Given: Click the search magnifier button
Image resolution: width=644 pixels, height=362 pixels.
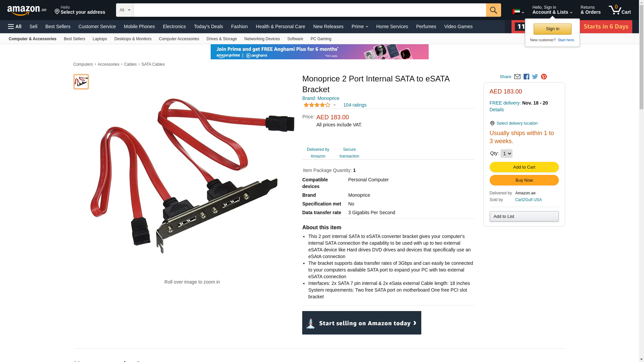Looking at the screenshot, I should [493, 10].
